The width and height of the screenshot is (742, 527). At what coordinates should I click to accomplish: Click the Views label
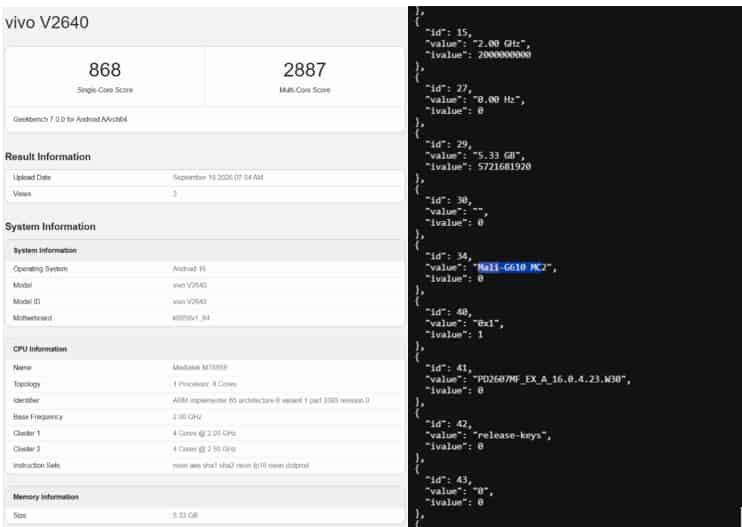22,193
